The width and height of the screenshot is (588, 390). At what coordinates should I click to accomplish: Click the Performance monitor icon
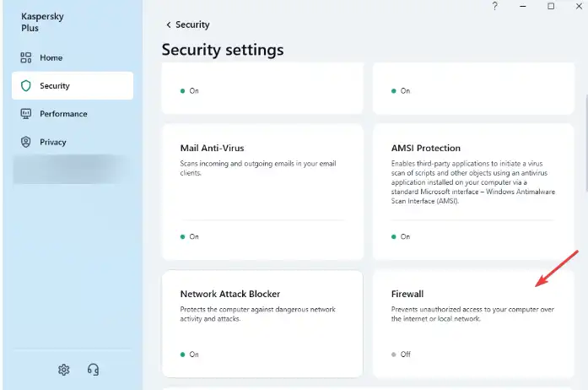[x=26, y=114]
